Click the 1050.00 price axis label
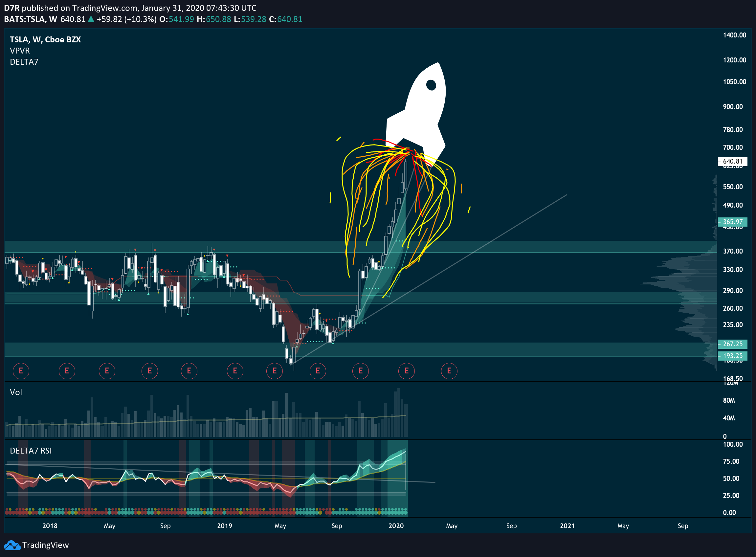 click(x=734, y=81)
